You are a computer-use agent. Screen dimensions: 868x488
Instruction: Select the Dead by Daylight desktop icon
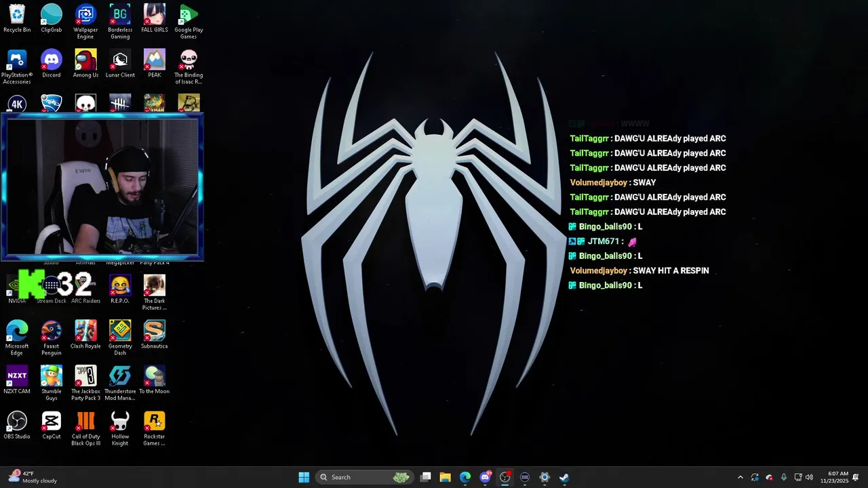click(x=120, y=103)
